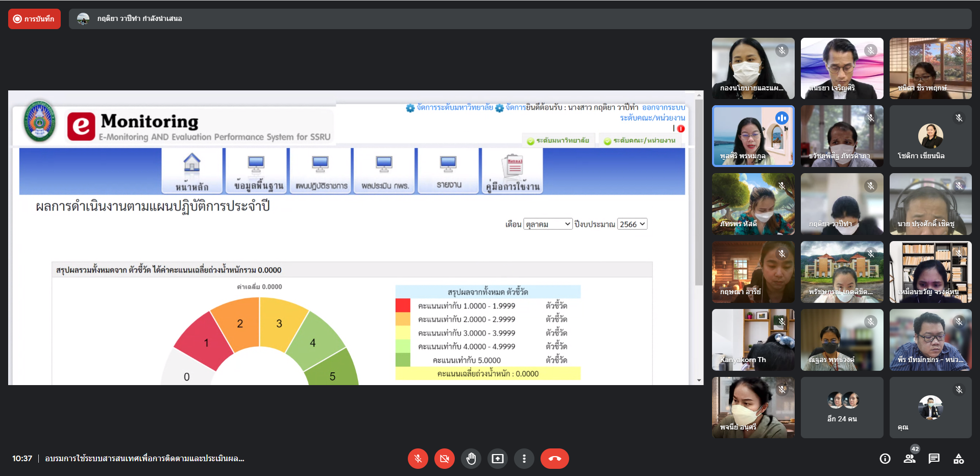Open the chat panel icon
Image resolution: width=980 pixels, height=476 pixels.
pos(934,459)
